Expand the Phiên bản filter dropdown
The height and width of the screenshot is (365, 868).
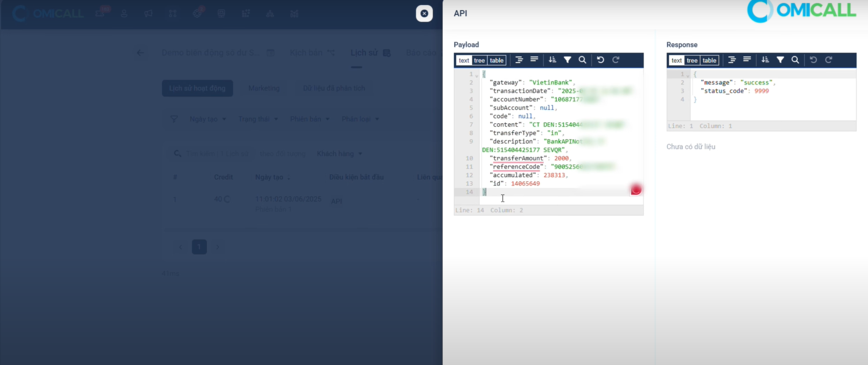tap(310, 119)
